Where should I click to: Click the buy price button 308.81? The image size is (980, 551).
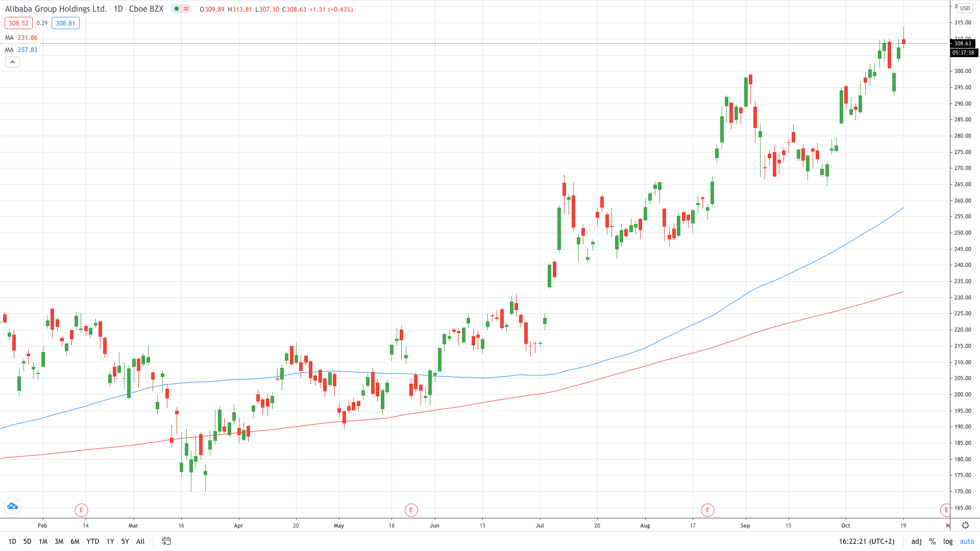click(x=65, y=23)
